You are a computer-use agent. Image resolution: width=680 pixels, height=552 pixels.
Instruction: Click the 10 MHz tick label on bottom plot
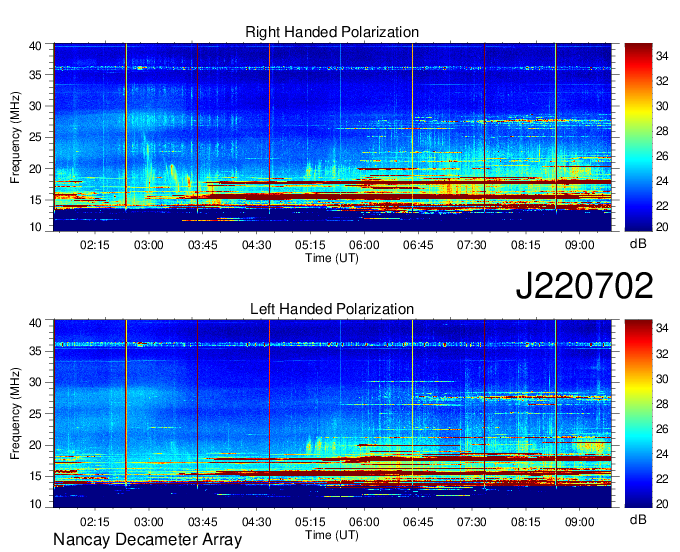pyautogui.click(x=35, y=504)
